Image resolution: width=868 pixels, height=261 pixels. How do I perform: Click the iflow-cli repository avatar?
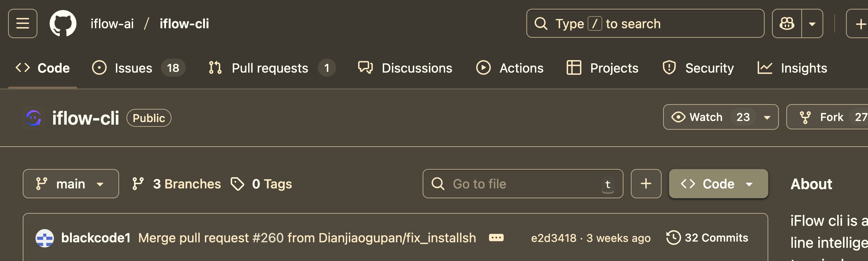tap(34, 118)
